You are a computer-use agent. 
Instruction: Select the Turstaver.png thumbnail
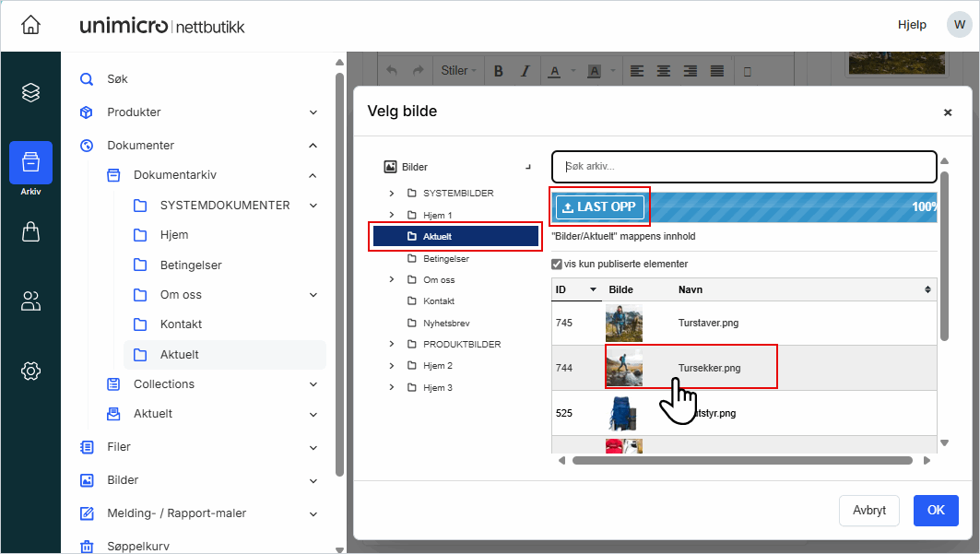pos(623,324)
